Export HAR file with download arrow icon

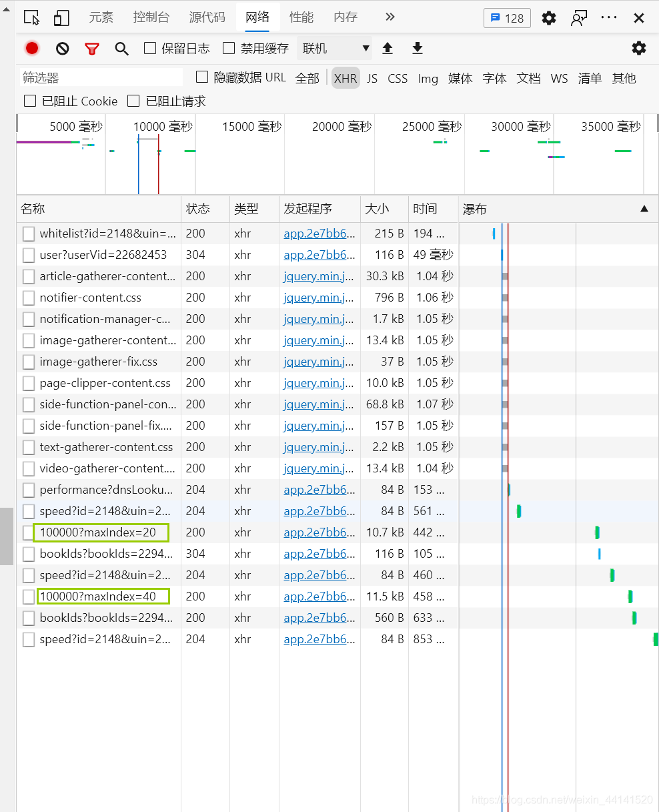point(418,48)
